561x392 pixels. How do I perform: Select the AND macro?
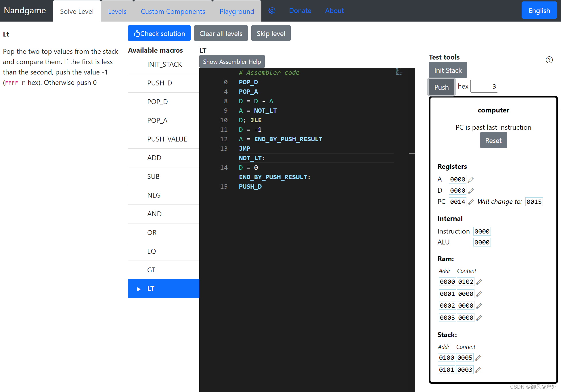coord(163,214)
